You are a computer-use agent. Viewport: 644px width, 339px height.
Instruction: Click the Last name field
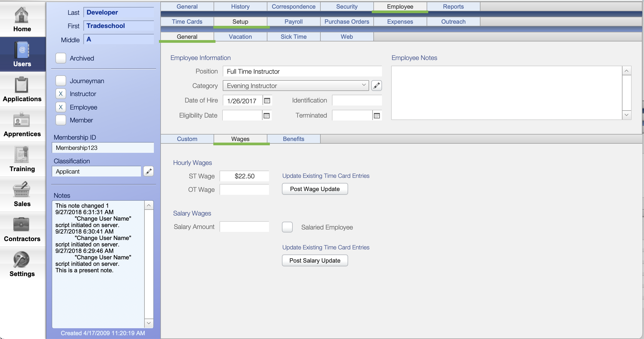click(119, 12)
